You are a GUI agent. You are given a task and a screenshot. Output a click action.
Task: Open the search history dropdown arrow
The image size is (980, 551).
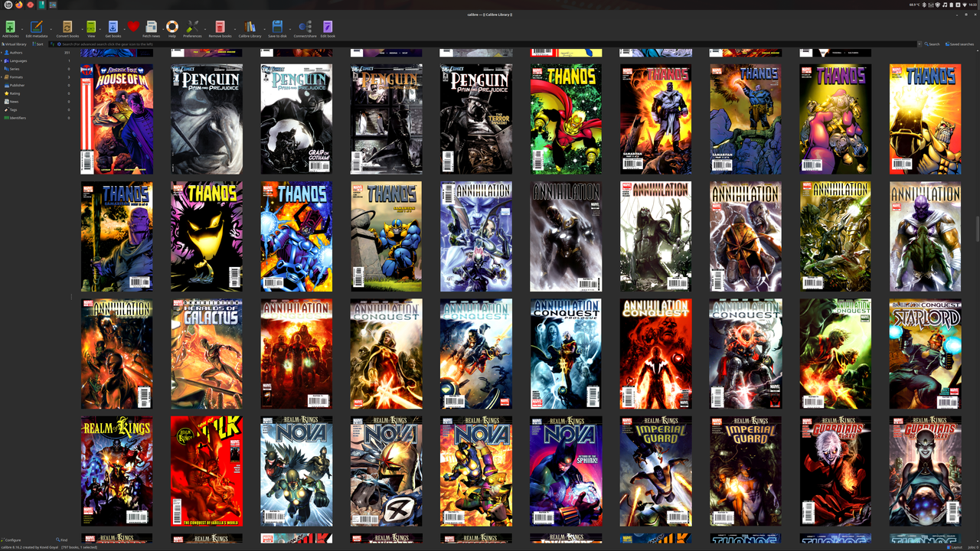920,44
